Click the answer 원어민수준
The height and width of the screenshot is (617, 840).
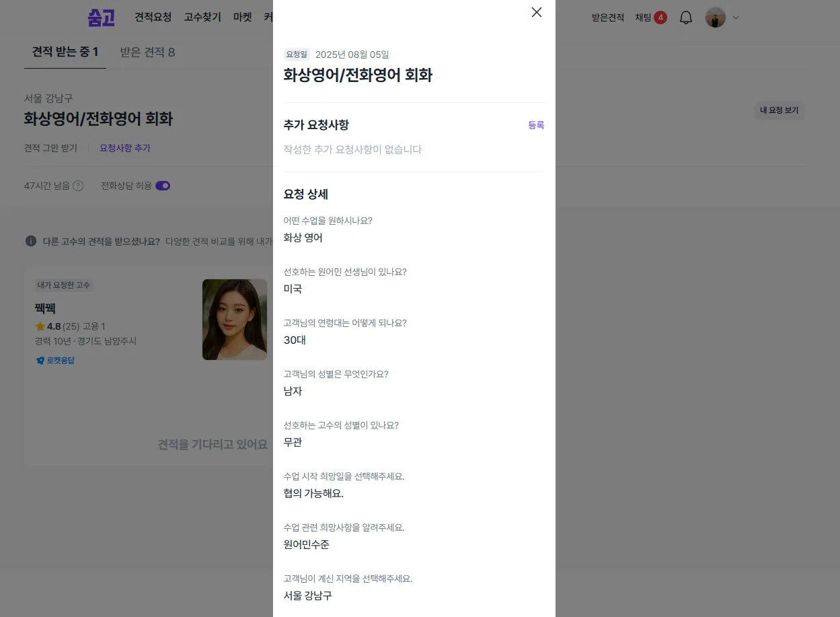pyautogui.click(x=307, y=544)
